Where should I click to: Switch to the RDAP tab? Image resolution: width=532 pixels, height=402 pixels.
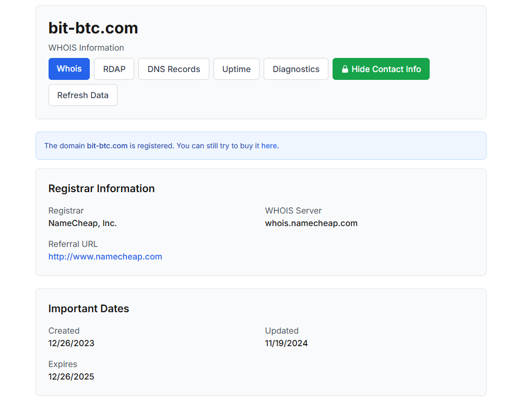pos(114,69)
